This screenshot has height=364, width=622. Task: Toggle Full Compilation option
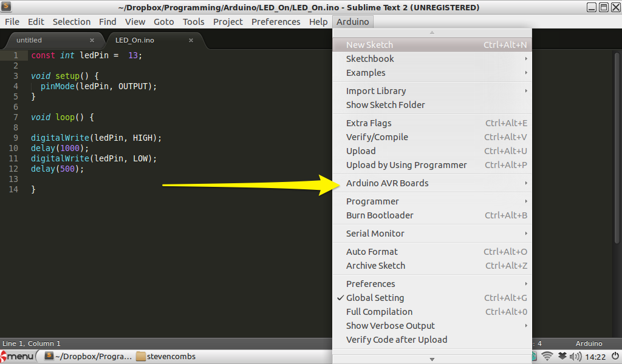coord(432,312)
